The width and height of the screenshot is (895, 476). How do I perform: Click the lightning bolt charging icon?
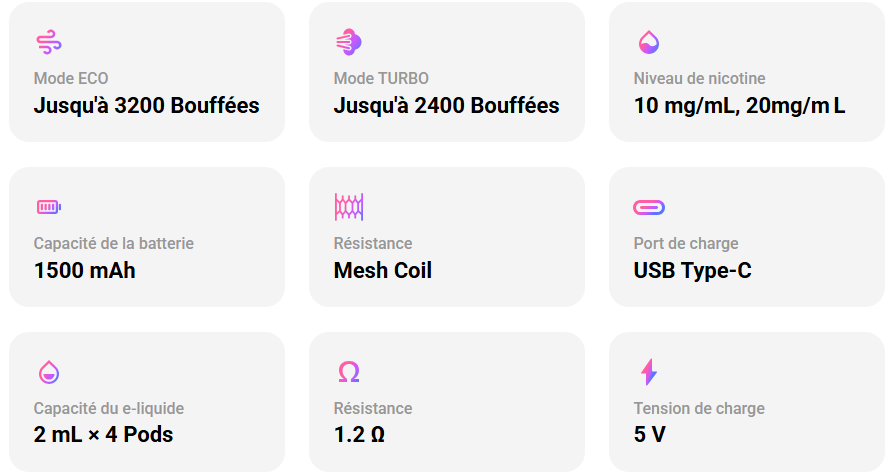pyautogui.click(x=648, y=372)
